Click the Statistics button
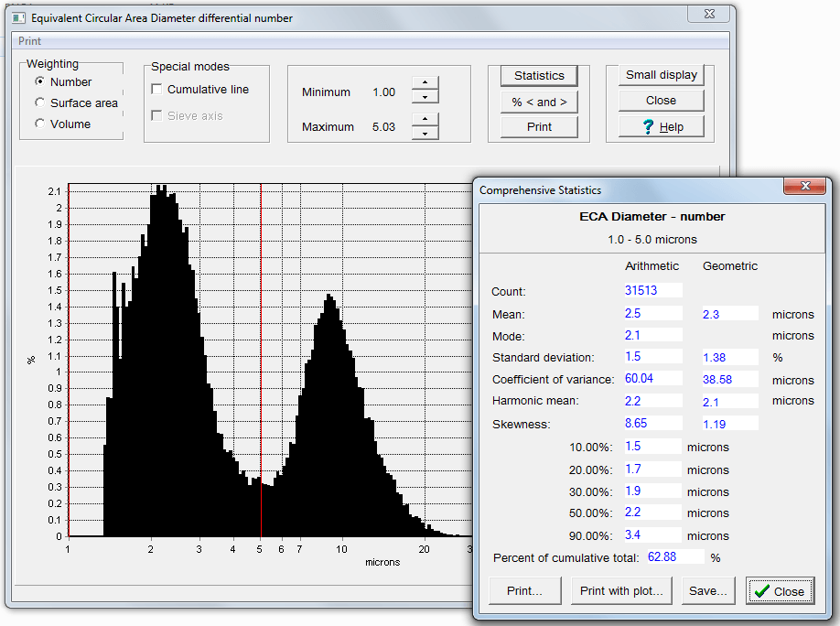840x626 pixels. [x=539, y=76]
